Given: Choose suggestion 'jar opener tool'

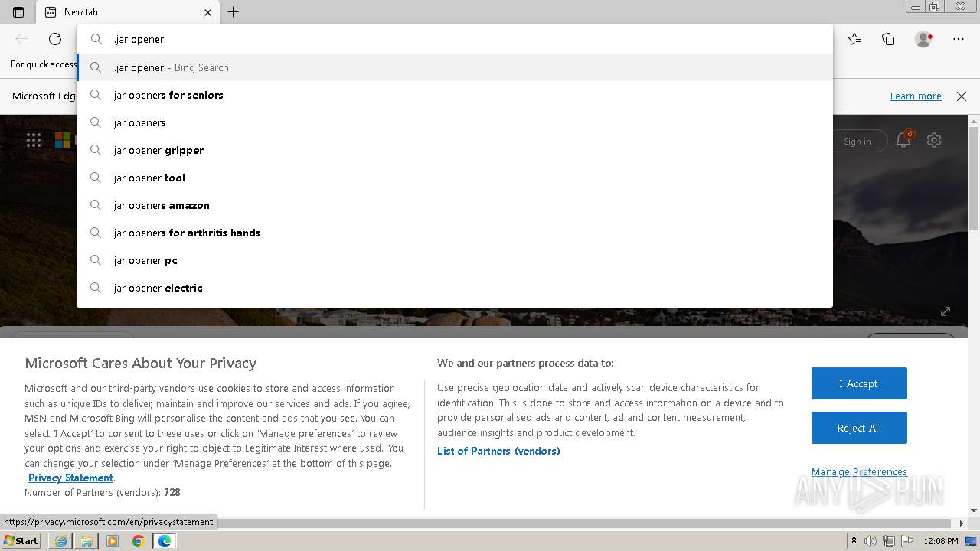Looking at the screenshot, I should click(x=455, y=178).
